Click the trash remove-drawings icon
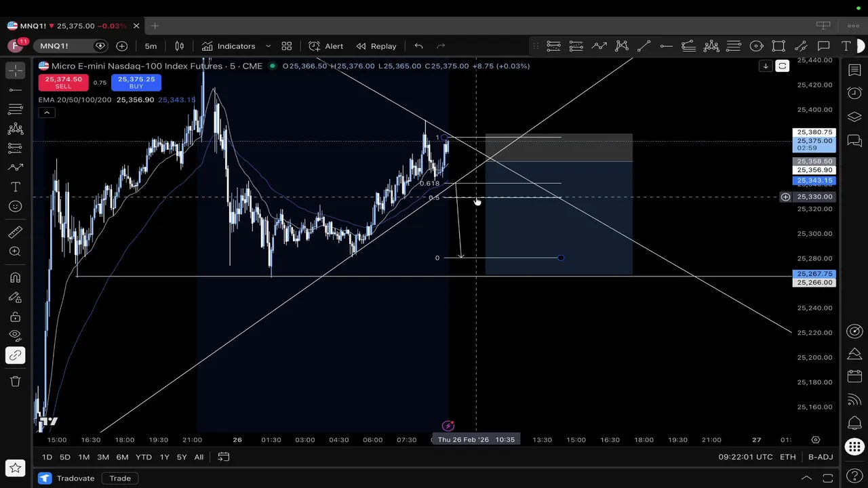The width and height of the screenshot is (868, 488). tap(15, 381)
